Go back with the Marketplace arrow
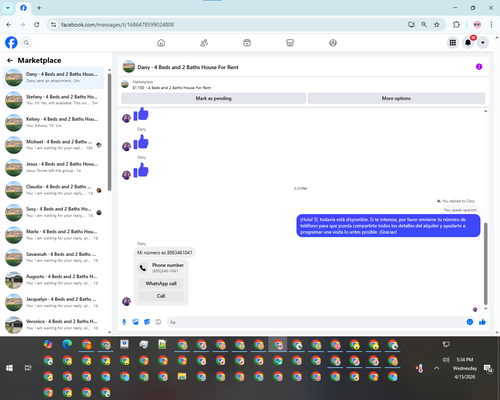Screen dimensions: 500x400 (10, 60)
